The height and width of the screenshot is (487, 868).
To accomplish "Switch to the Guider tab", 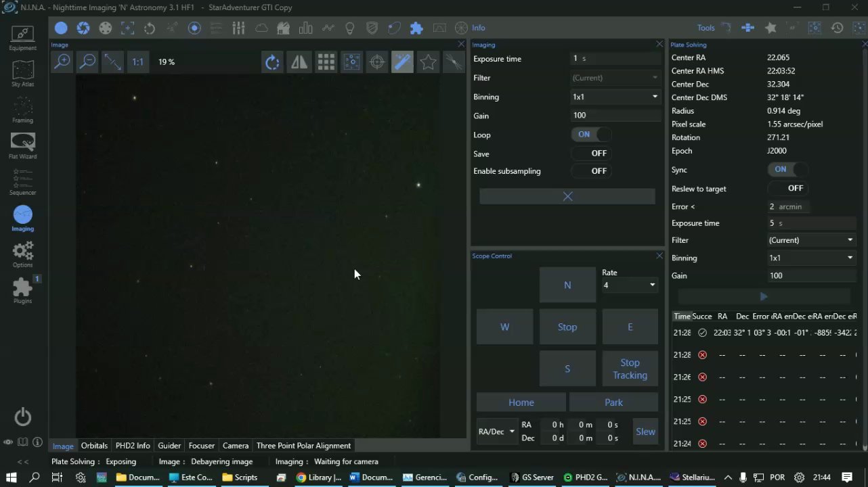I will pos(169,446).
